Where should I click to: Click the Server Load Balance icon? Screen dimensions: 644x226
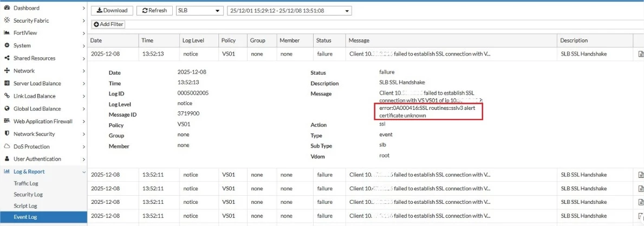[x=6, y=83]
